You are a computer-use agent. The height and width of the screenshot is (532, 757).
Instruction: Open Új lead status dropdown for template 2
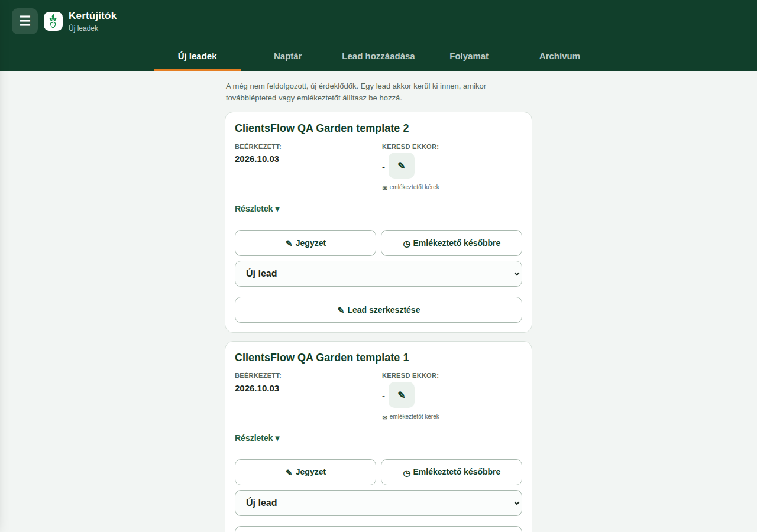click(x=378, y=274)
